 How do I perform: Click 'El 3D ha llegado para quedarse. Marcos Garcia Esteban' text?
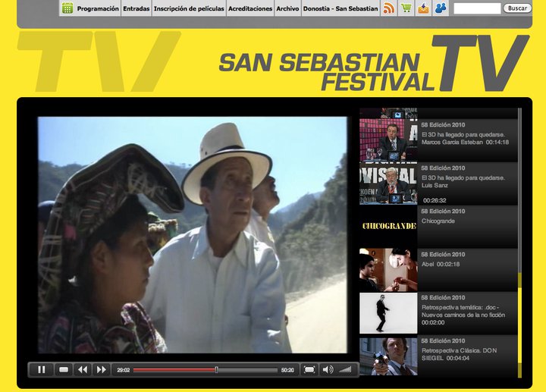point(465,138)
